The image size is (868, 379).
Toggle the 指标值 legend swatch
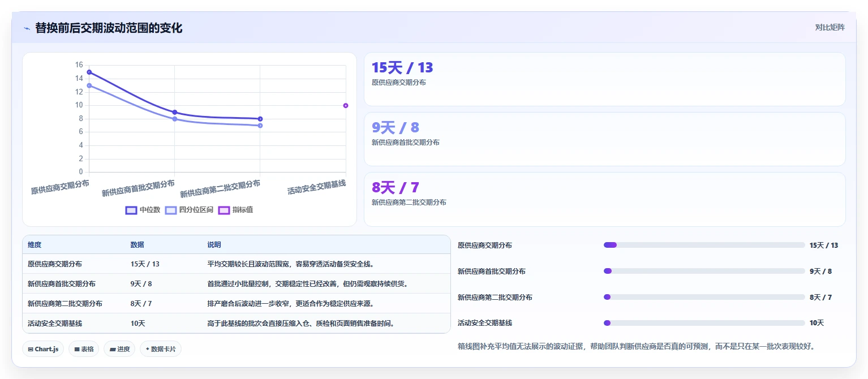[224, 210]
